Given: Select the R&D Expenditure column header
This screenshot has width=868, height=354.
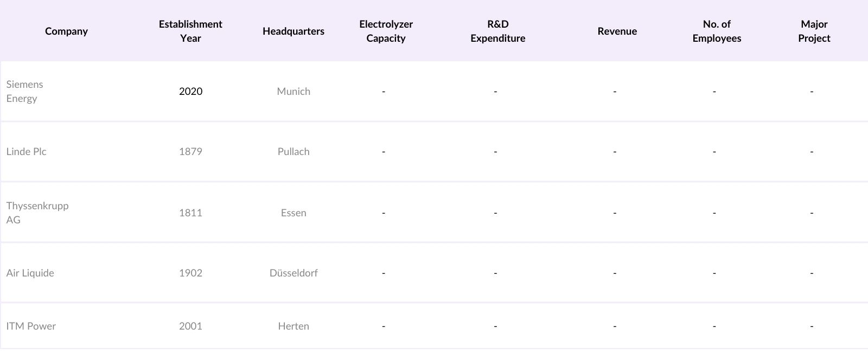Looking at the screenshot, I should (x=497, y=31).
